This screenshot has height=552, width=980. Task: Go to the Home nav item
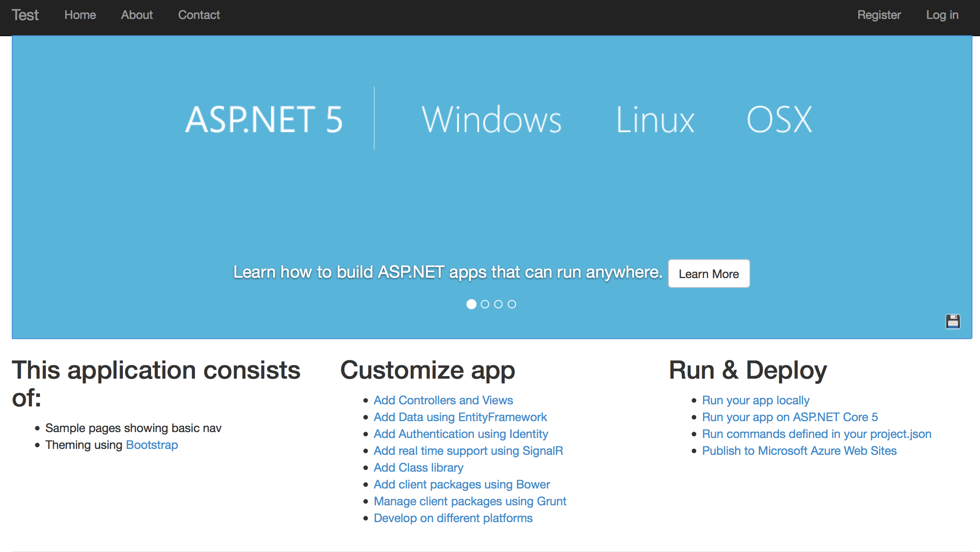pos(80,15)
